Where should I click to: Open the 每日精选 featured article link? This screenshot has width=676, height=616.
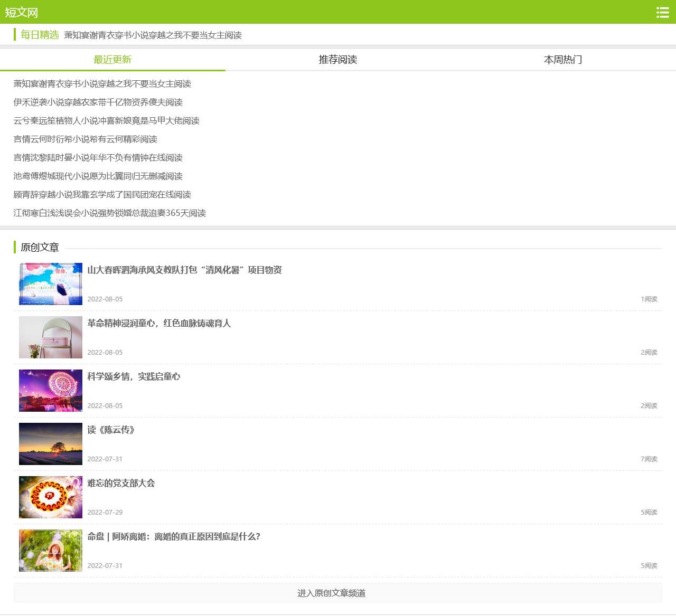pos(153,35)
